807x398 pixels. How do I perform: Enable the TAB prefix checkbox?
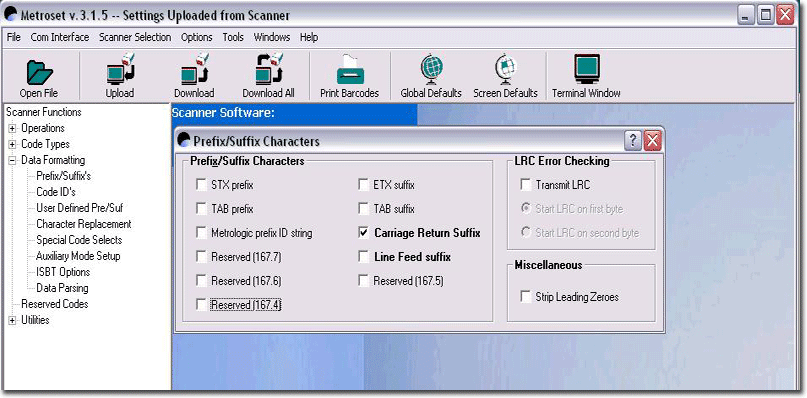[201, 209]
